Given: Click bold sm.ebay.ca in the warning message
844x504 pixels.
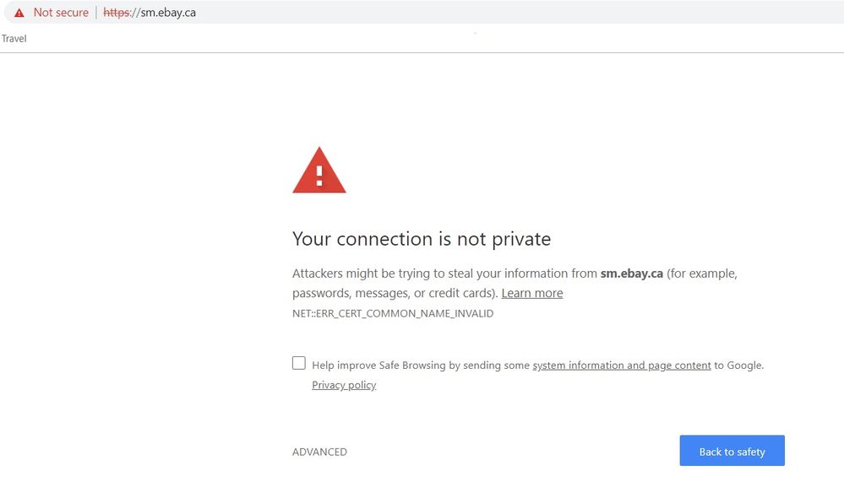Looking at the screenshot, I should click(x=631, y=274).
